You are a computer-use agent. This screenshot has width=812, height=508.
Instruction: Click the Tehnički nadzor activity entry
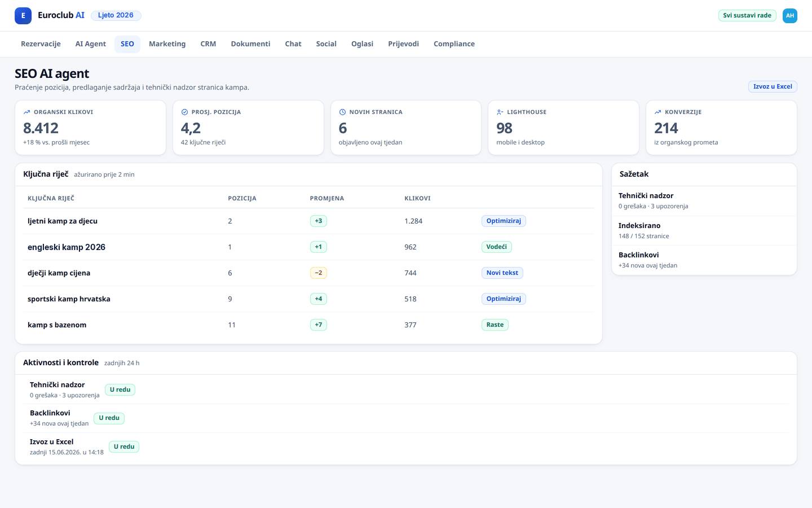tap(64, 390)
